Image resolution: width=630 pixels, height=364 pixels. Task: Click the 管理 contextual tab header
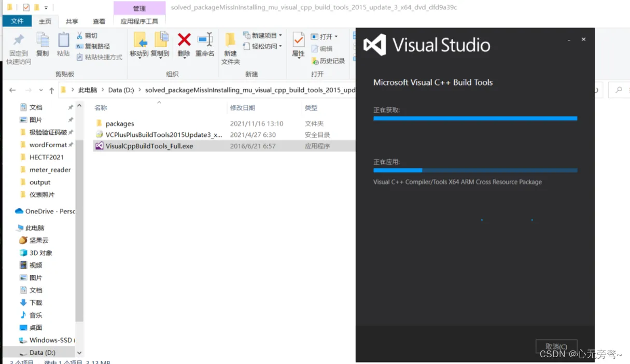pos(139,8)
